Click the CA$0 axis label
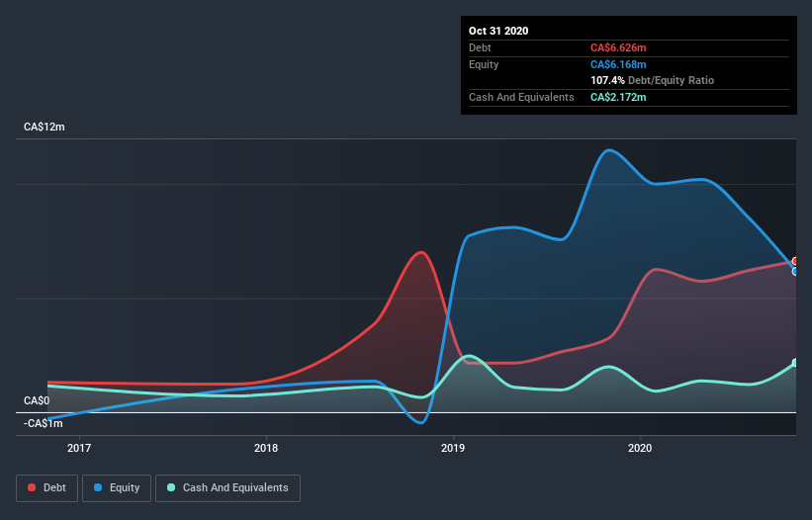 (37, 401)
